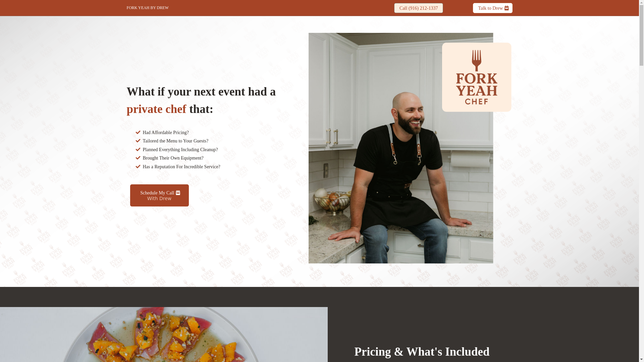Click the private chef highlighted text
Image resolution: width=644 pixels, height=362 pixels.
pyautogui.click(x=156, y=109)
